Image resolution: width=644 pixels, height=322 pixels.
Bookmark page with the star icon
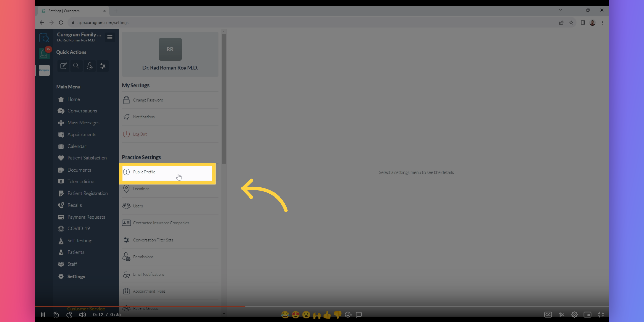click(571, 23)
